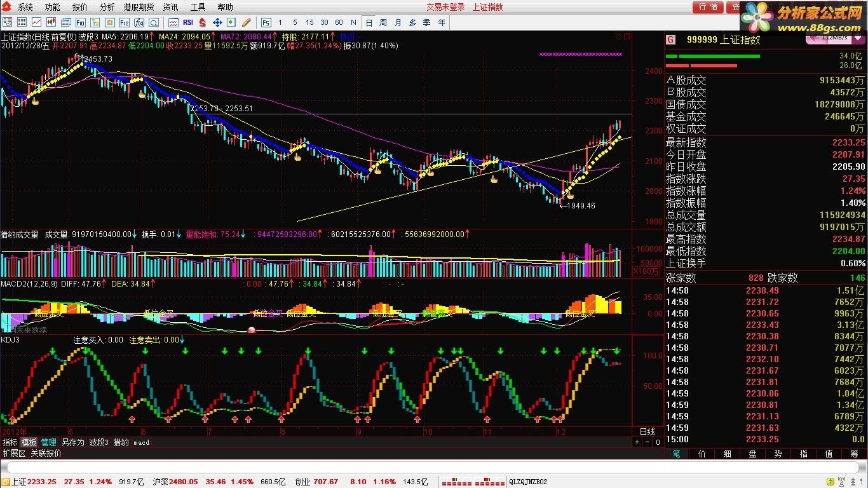The width and height of the screenshot is (868, 488).
Task: Switch to the 细 tab in quote panel
Action: coord(727,454)
